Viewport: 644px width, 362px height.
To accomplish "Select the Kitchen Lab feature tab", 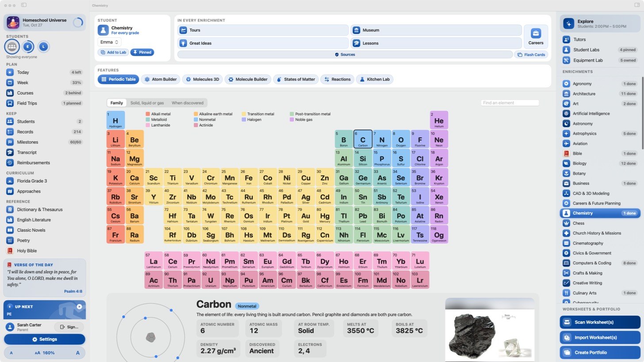I will [x=375, y=80].
